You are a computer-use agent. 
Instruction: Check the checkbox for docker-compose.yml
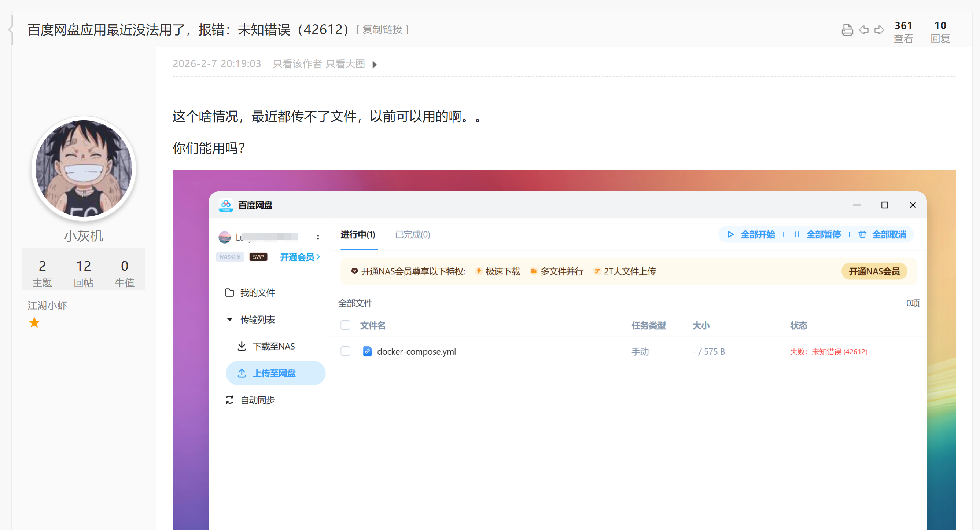346,351
